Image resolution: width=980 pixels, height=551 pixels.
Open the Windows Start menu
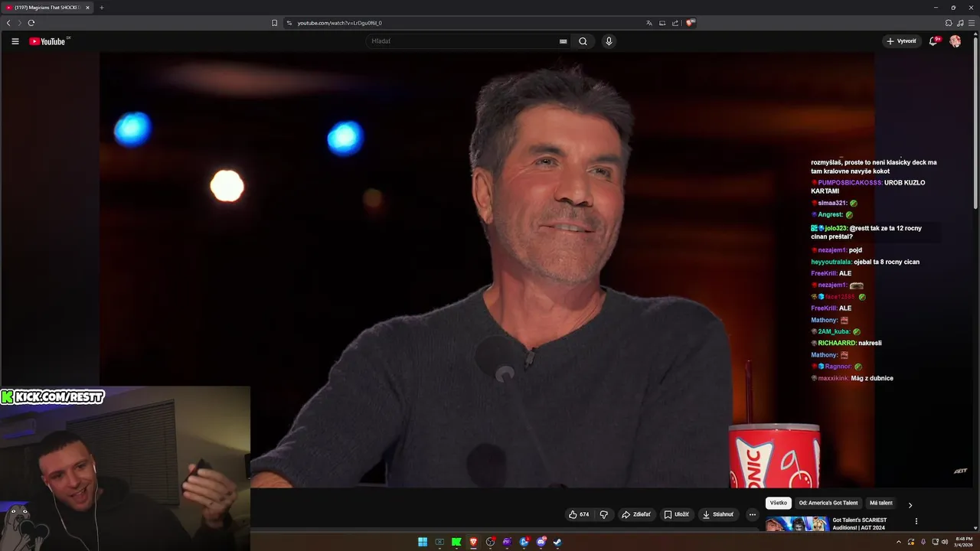[x=423, y=542]
